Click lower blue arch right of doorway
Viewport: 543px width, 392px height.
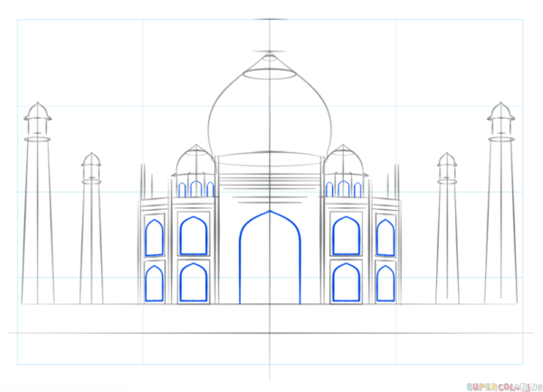click(346, 282)
